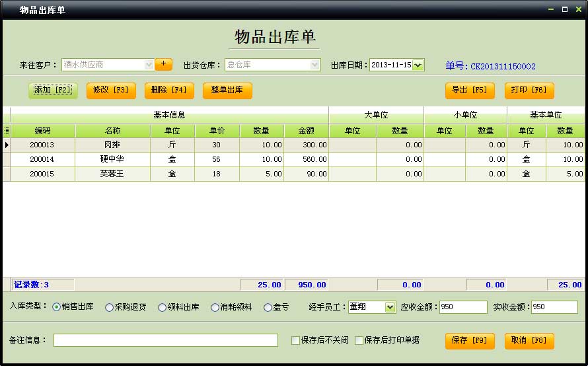Click into the 备注信息 text field
Screen dimensions: 588x366
tap(165, 340)
